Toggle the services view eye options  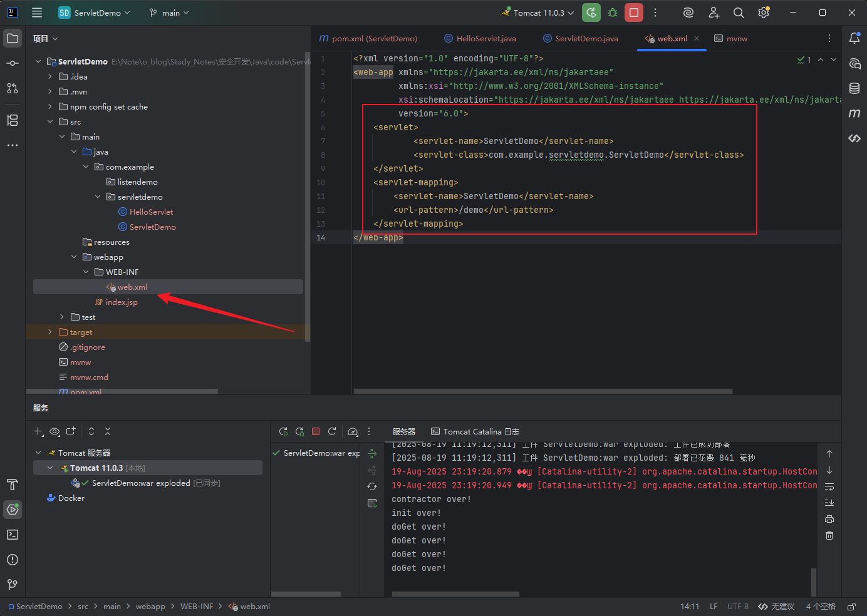pyautogui.click(x=55, y=431)
